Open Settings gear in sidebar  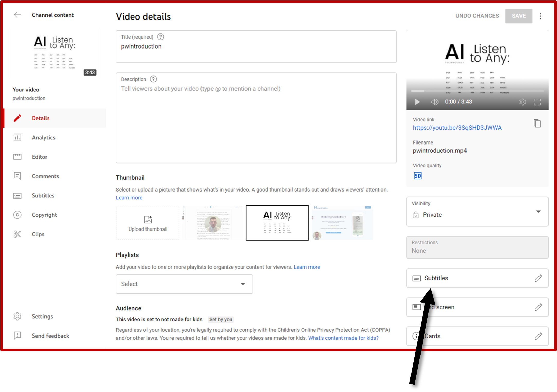17,316
